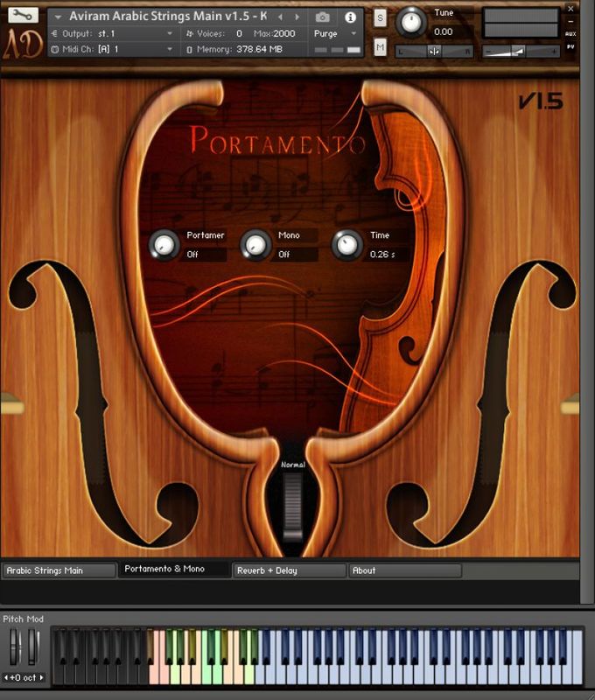Click the wrench edit-instrument icon

click(x=23, y=15)
